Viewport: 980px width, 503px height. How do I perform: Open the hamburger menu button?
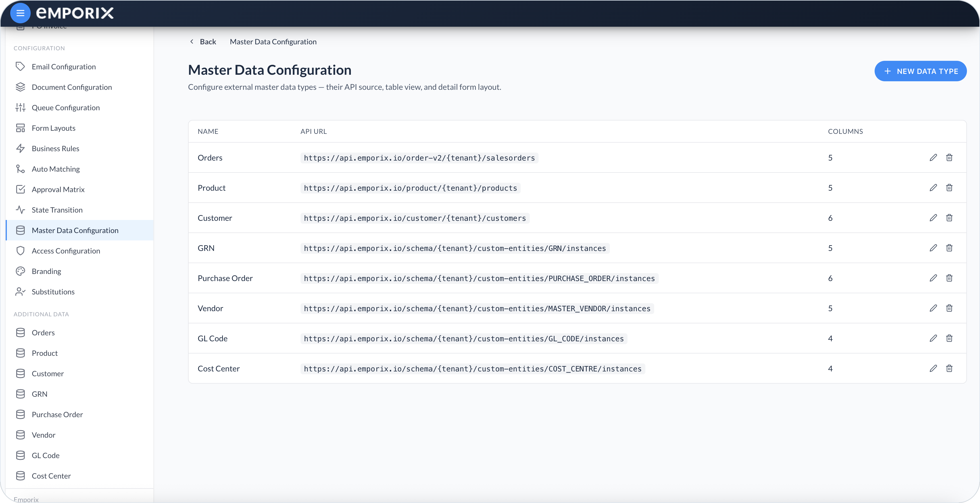coord(20,13)
